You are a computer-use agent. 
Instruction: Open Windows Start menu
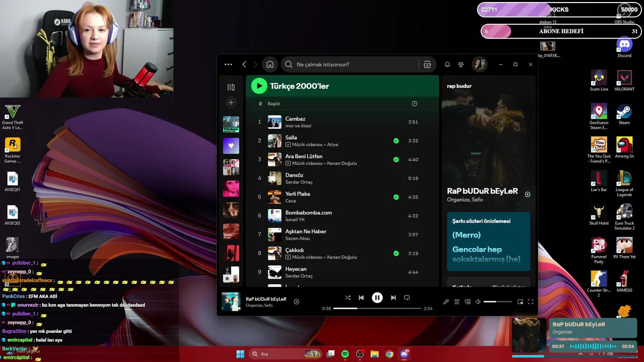click(240, 354)
